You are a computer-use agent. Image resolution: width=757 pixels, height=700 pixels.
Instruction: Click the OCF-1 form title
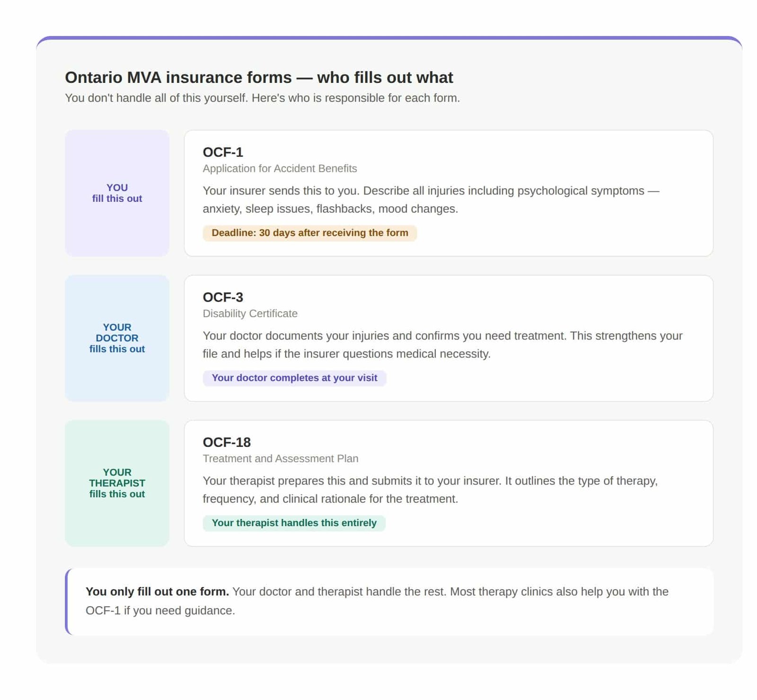(x=223, y=152)
